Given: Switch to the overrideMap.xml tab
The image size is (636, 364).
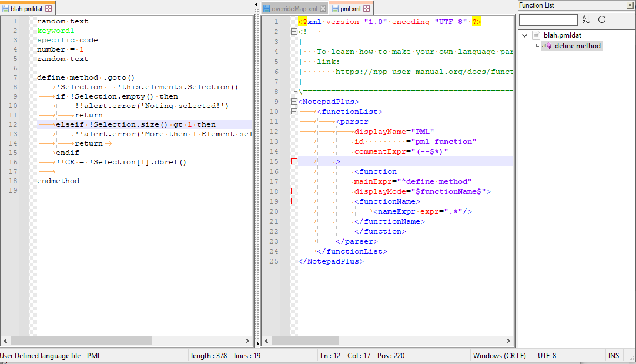Looking at the screenshot, I should point(294,8).
